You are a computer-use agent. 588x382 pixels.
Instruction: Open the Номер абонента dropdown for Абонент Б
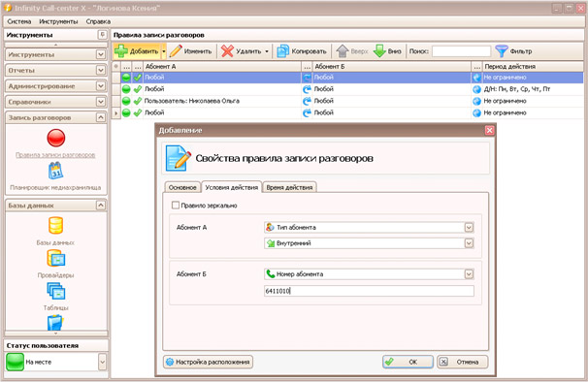click(x=469, y=274)
